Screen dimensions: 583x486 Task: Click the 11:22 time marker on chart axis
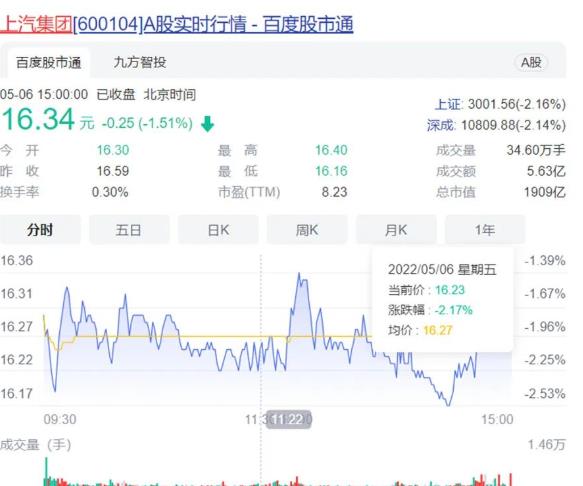[x=290, y=419]
